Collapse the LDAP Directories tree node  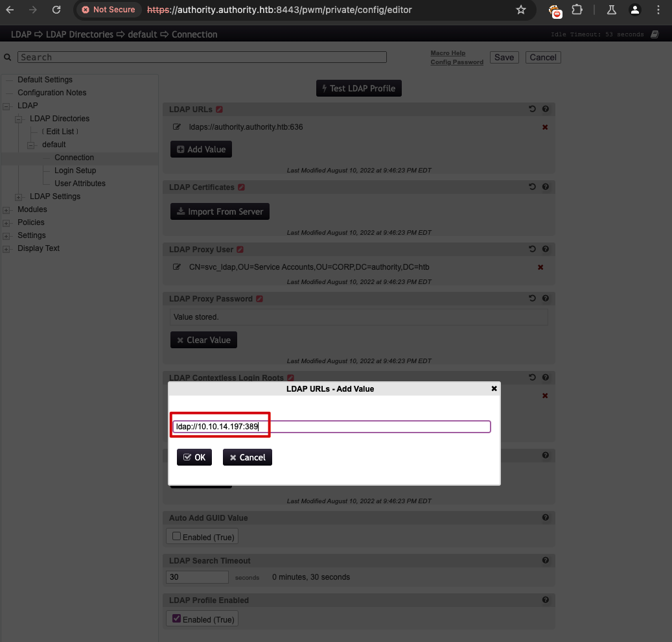pos(18,118)
